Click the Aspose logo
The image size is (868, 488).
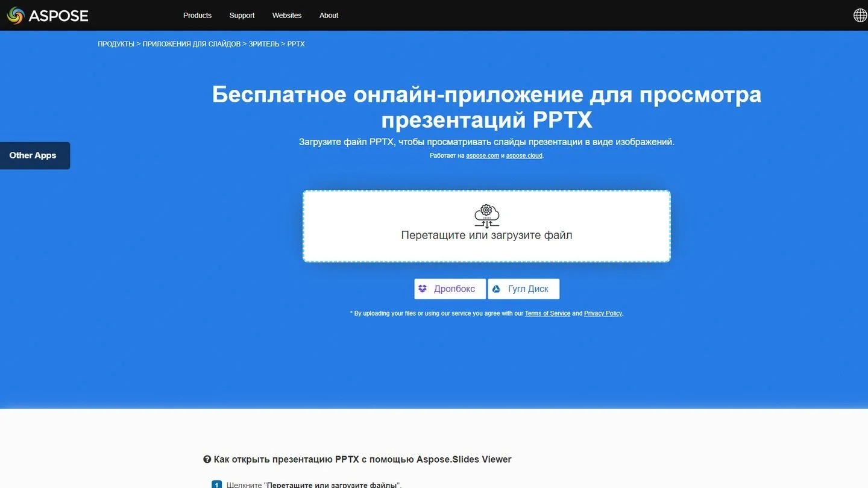point(48,15)
